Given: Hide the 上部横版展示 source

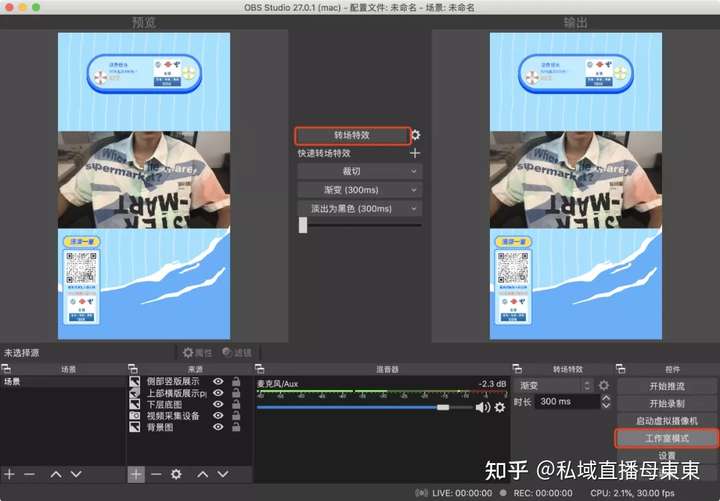Looking at the screenshot, I should [218, 393].
